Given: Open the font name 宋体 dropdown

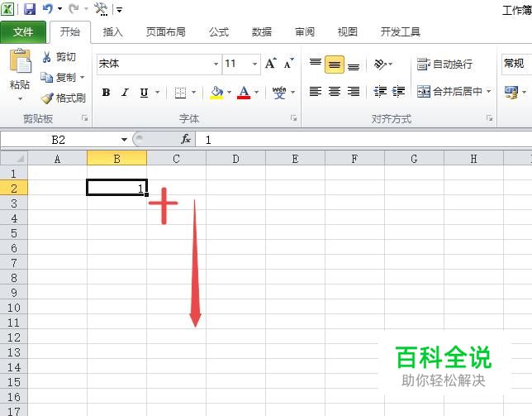Looking at the screenshot, I should [x=216, y=64].
